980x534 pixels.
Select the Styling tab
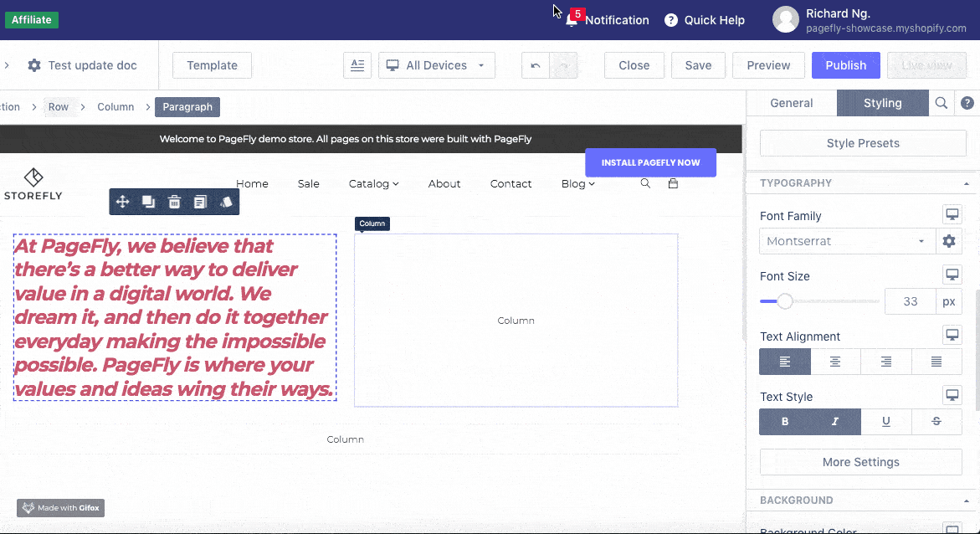882,103
